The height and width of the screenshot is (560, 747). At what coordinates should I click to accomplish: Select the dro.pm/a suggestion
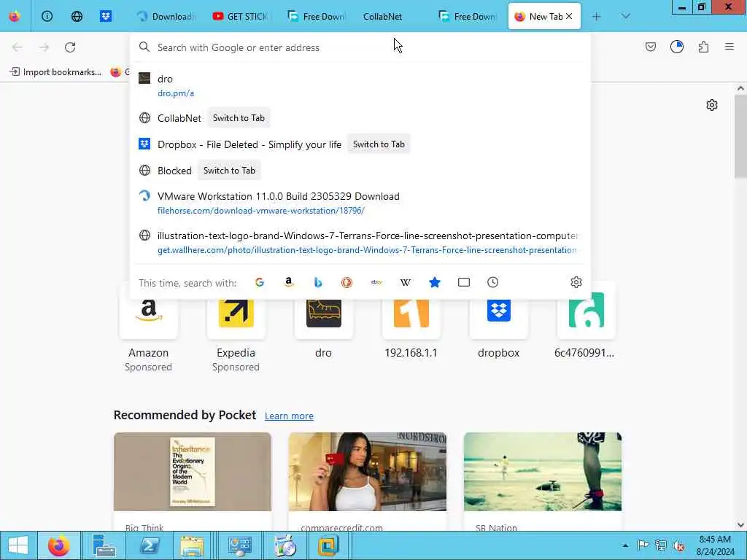coord(360,86)
